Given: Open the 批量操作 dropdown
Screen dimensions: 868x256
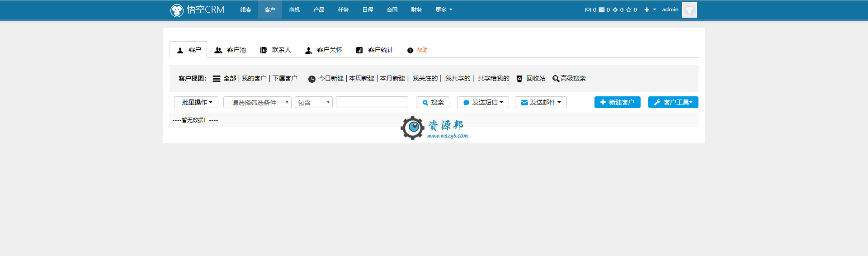Looking at the screenshot, I should (x=196, y=102).
